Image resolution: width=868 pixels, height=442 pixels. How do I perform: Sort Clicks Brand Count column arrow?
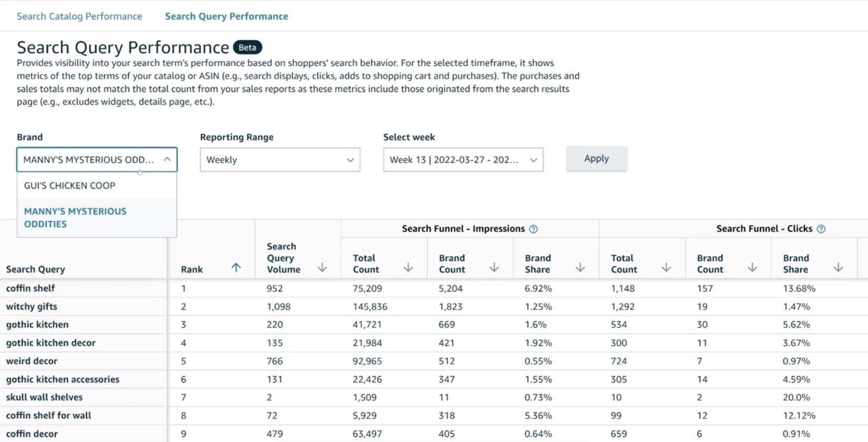[x=752, y=268]
